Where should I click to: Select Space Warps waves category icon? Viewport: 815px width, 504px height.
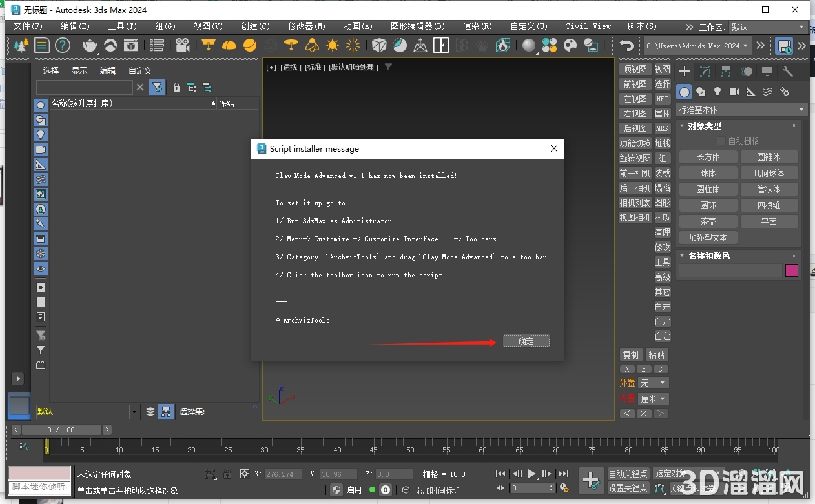(768, 92)
